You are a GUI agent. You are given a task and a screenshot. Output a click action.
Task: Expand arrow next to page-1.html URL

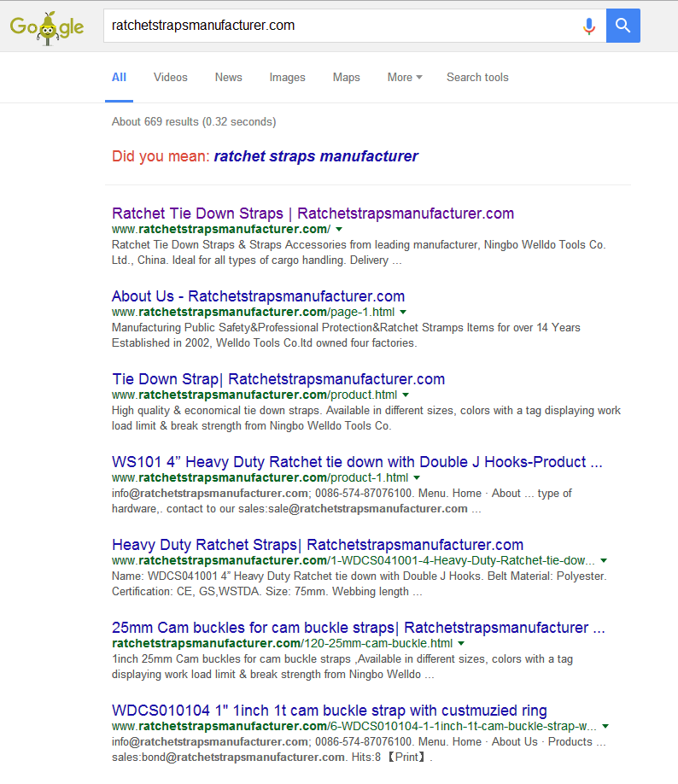[403, 312]
